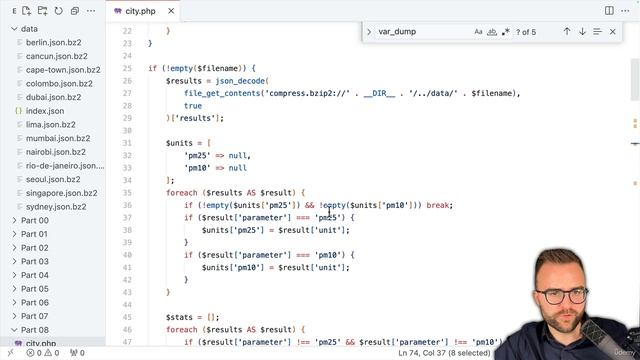This screenshot has width=640, height=360.
Task: Show errors and warnings count
Action: tap(43, 353)
